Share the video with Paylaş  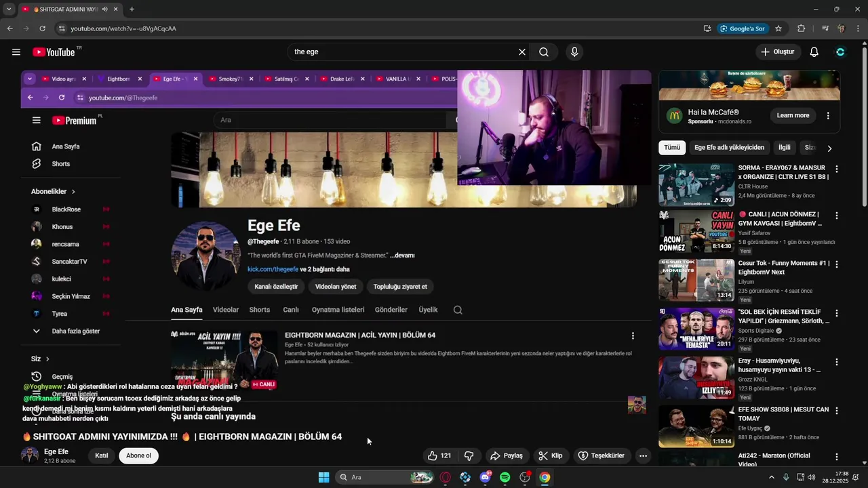click(x=507, y=456)
